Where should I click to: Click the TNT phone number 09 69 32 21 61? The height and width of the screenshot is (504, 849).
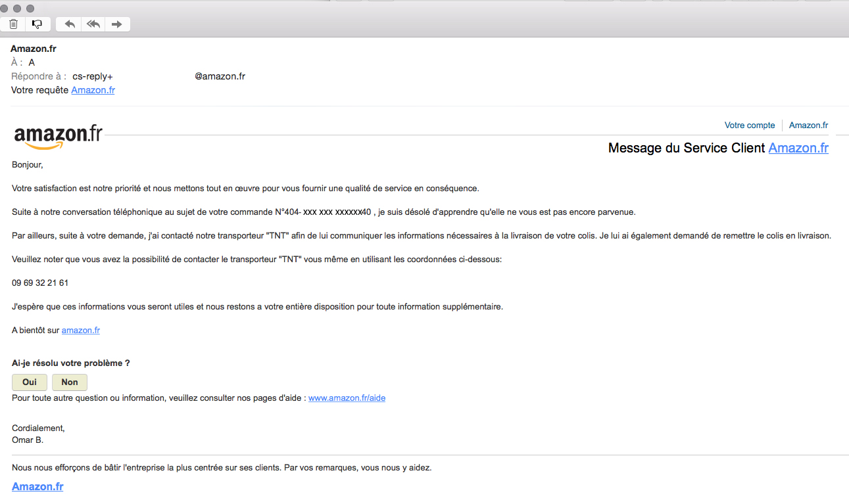tap(40, 283)
